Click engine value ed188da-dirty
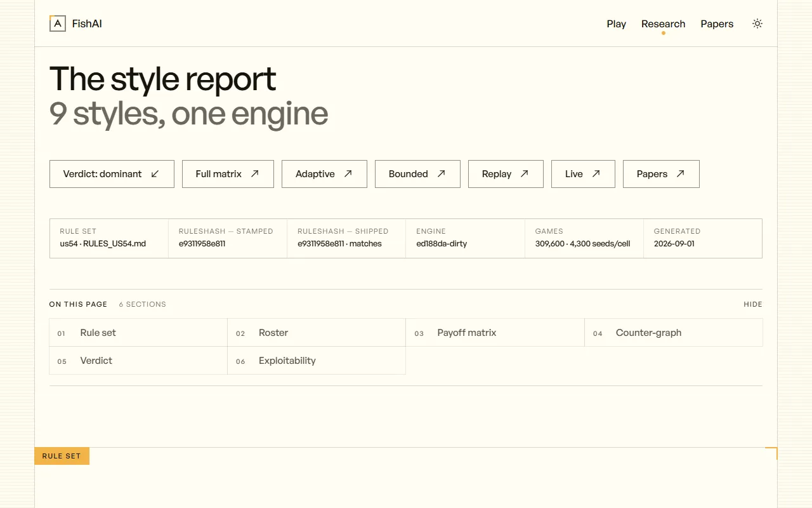 pyautogui.click(x=442, y=244)
